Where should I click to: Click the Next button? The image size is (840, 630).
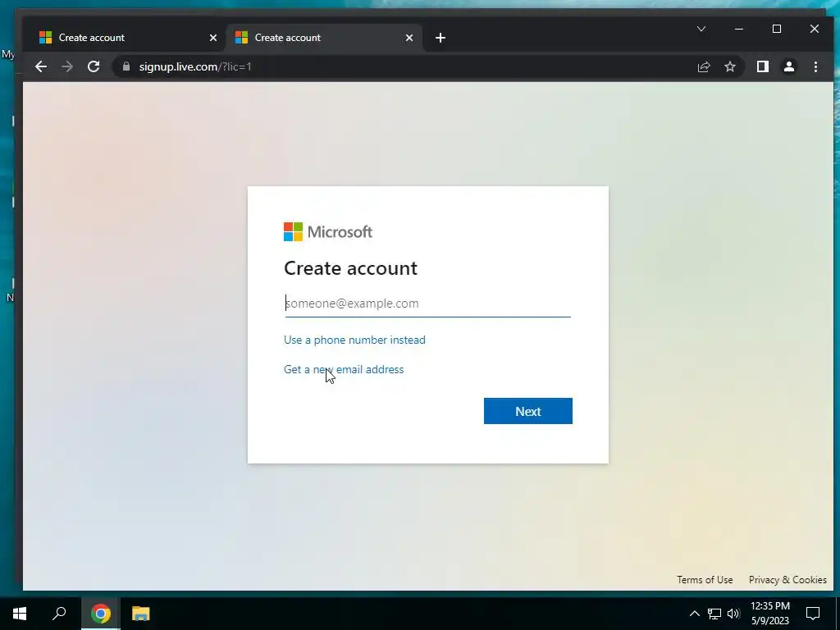click(x=527, y=411)
